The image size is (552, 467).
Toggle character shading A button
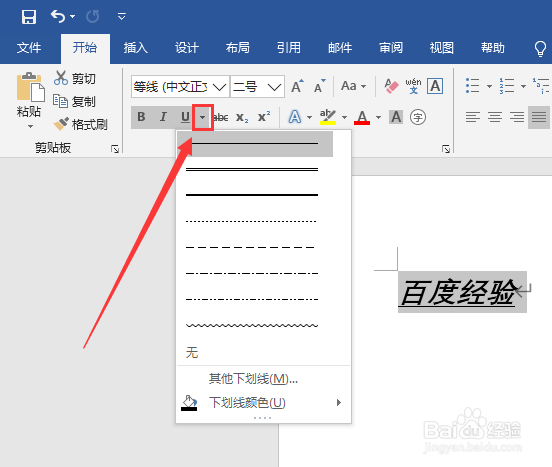point(396,117)
